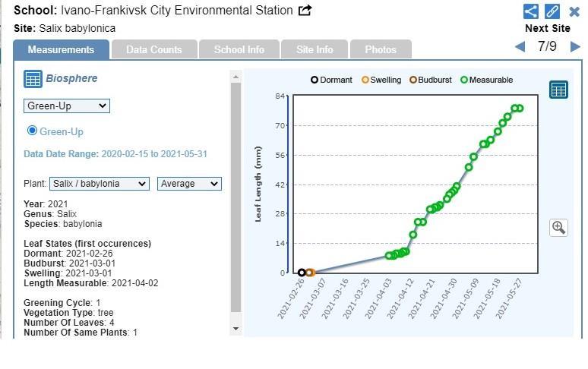Click the share icon at top right
The height and width of the screenshot is (369, 588).
click(x=531, y=11)
